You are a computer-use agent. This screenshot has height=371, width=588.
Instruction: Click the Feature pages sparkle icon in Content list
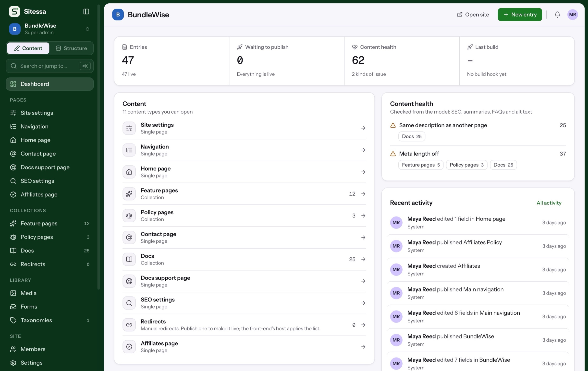point(129,194)
